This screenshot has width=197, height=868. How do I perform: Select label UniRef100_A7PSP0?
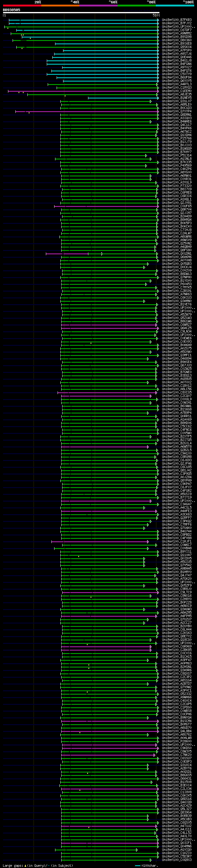[x=177, y=50]
